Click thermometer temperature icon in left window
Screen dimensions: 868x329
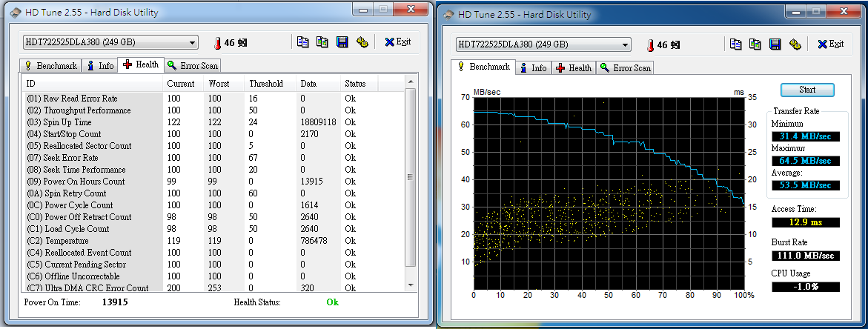pyautogui.click(x=218, y=43)
